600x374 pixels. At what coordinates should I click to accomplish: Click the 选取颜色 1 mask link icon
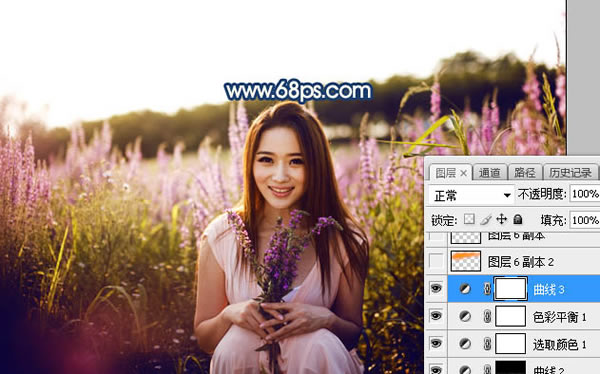[487, 344]
